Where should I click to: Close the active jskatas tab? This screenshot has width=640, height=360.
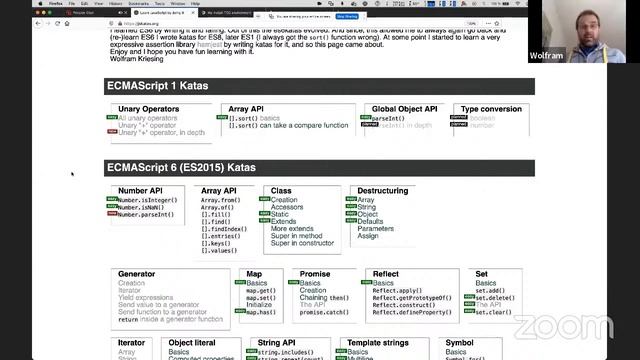(193, 13)
